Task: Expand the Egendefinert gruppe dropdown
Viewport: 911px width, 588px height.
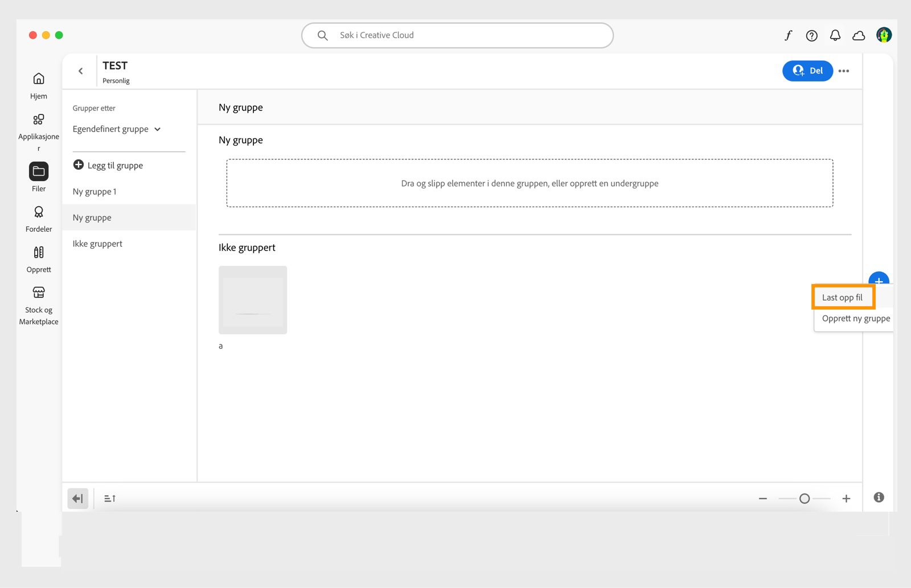Action: pos(117,129)
